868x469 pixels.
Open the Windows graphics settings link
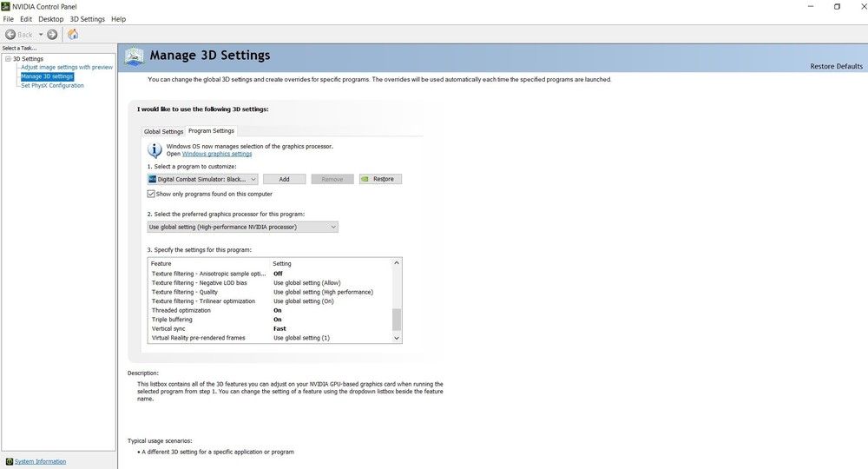click(x=217, y=154)
